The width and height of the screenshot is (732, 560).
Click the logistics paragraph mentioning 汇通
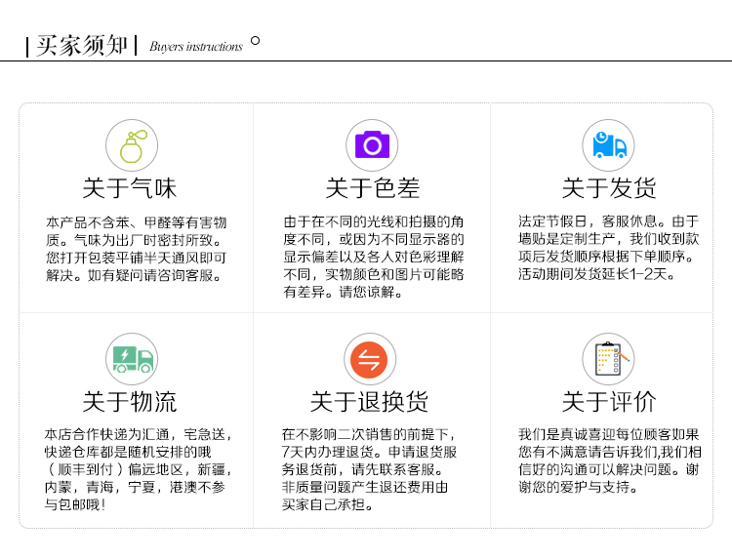point(136,469)
